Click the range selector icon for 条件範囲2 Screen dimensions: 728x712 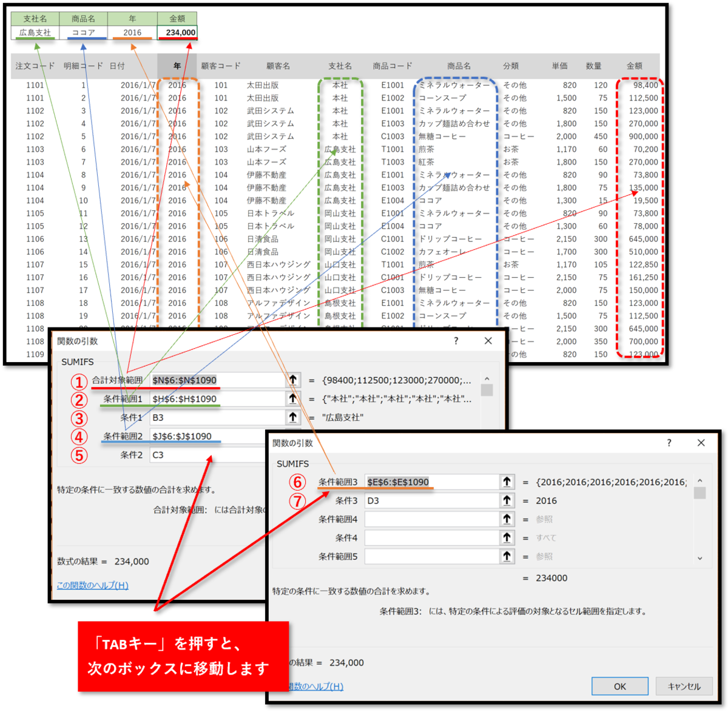pos(292,436)
